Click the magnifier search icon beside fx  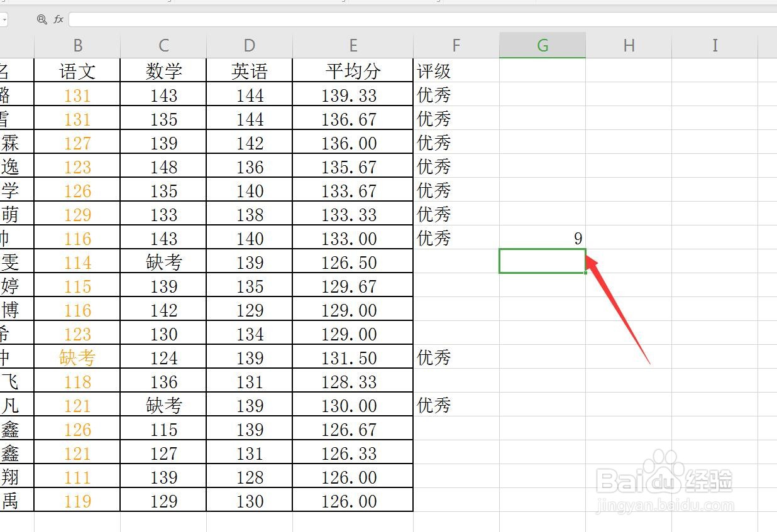(x=41, y=19)
